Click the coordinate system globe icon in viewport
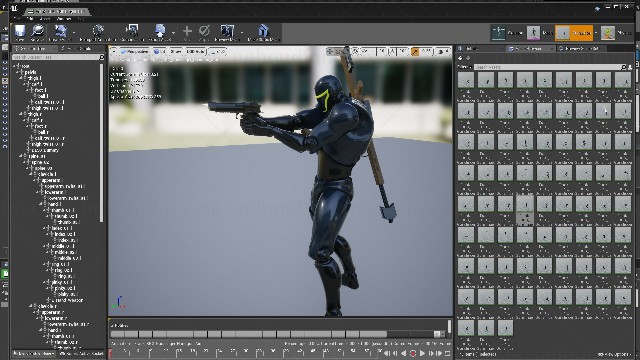 coord(355,51)
